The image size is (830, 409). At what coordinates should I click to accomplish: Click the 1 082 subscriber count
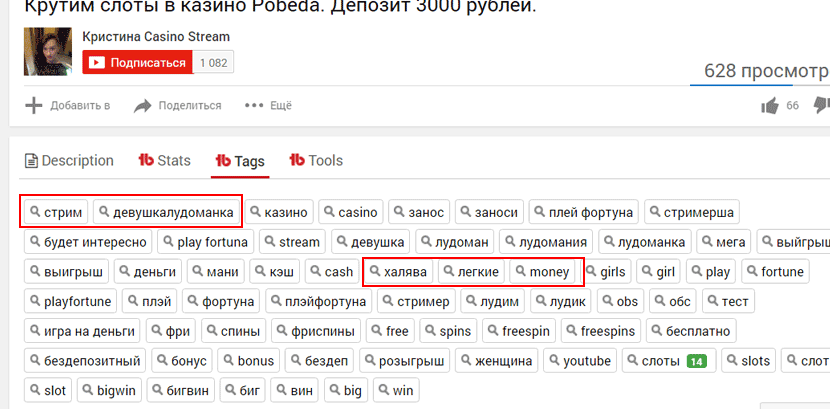tap(213, 62)
